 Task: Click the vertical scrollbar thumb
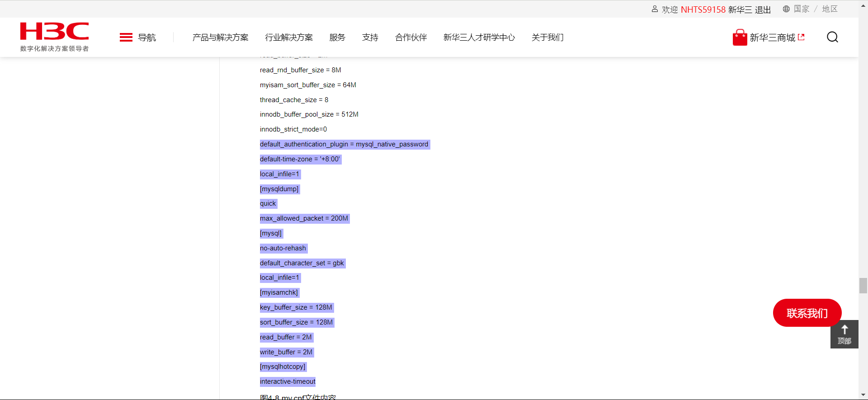point(863,286)
